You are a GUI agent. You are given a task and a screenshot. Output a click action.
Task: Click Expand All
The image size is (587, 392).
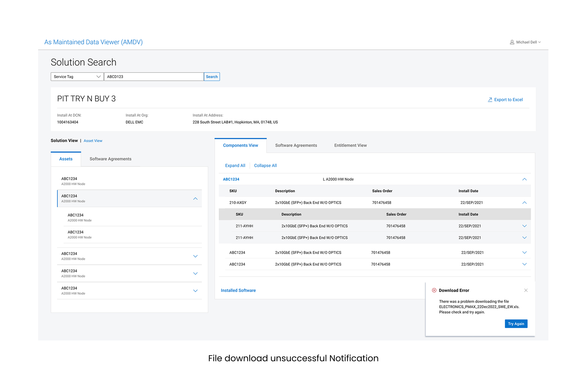[x=235, y=165]
